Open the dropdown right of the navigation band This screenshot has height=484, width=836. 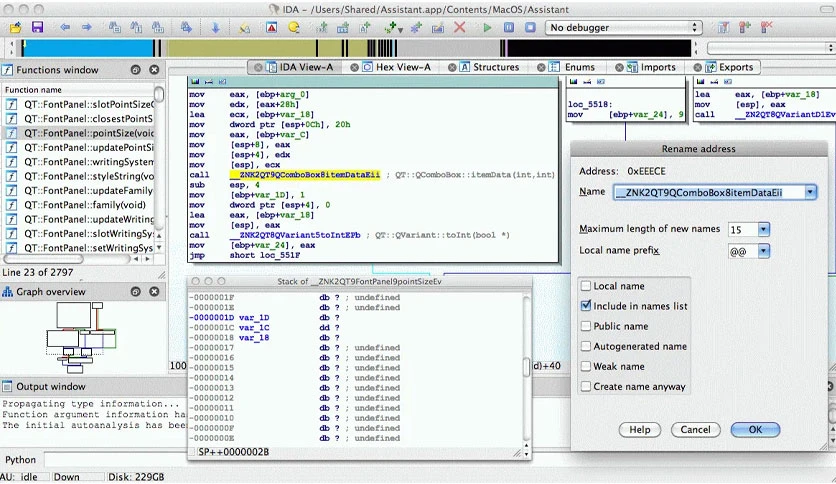[771, 49]
